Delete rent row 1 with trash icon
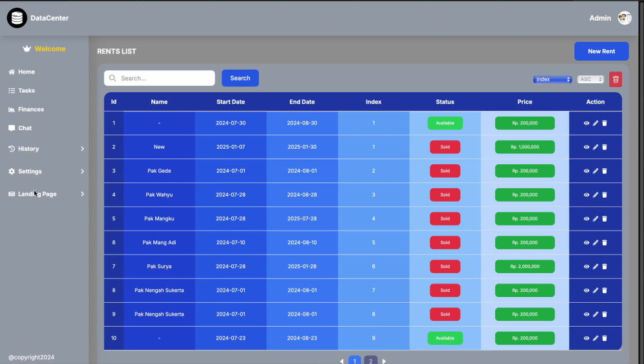This screenshot has width=644, height=364. pyautogui.click(x=605, y=123)
